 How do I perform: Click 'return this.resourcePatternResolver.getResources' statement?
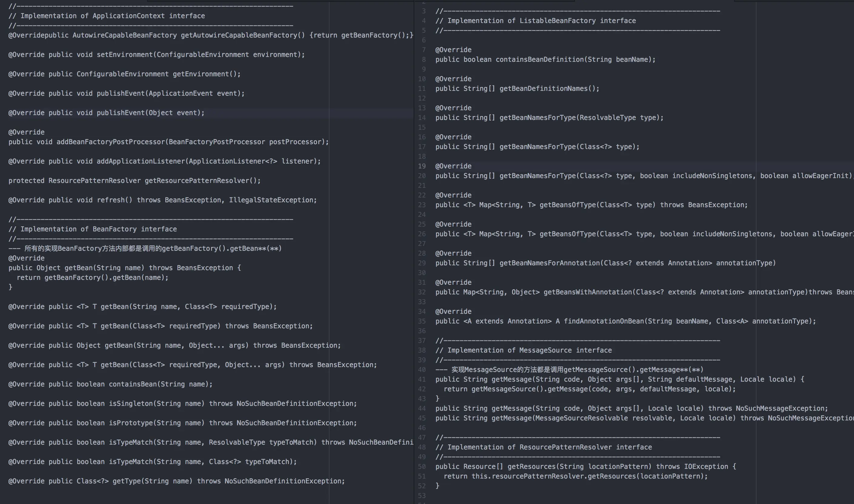click(x=576, y=476)
